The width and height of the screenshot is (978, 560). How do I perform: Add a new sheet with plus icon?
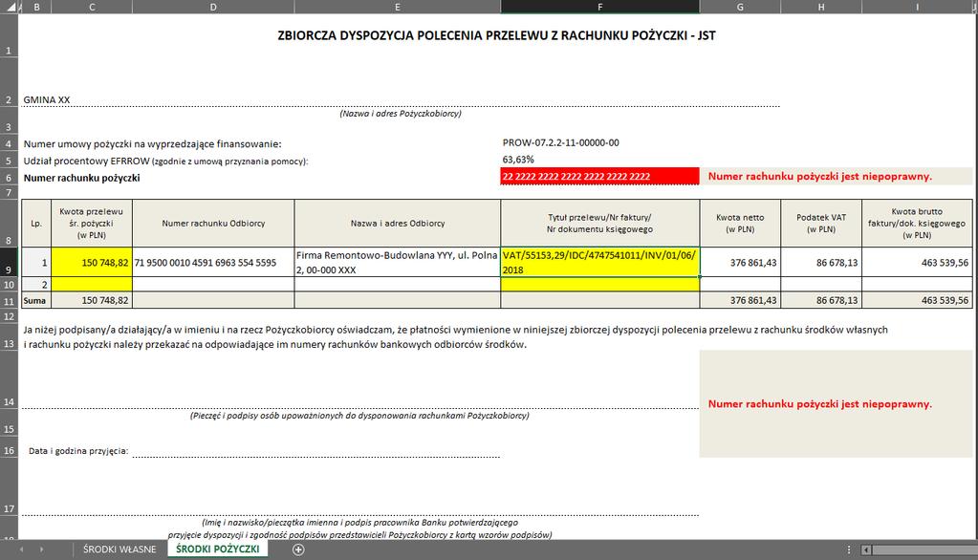point(298,549)
